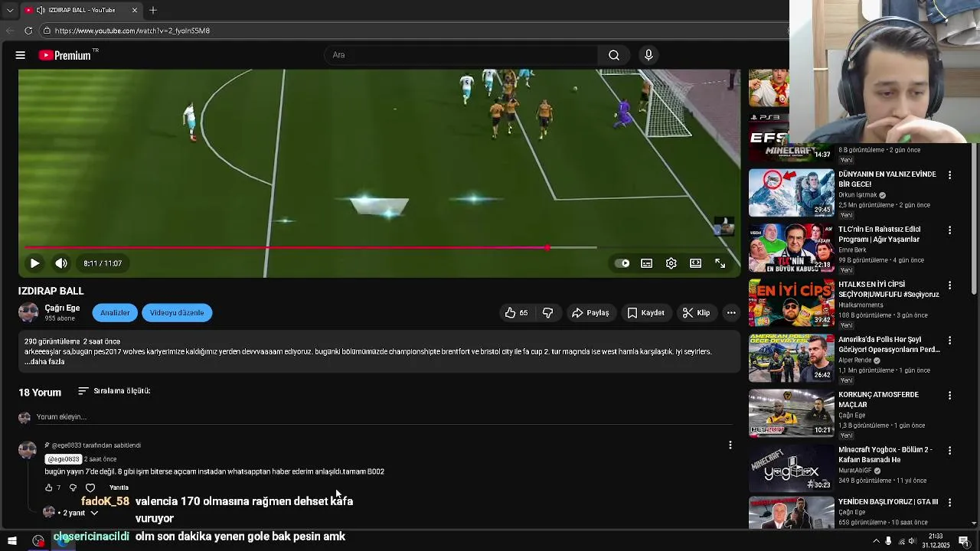Click the Yorum ekleyin comment field
Viewport: 980px width, 551px height.
383,417
